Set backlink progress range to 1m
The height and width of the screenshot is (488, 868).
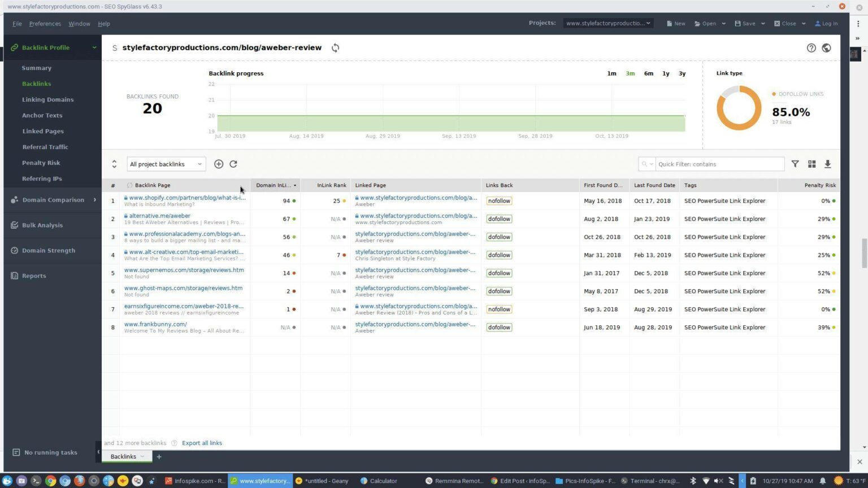611,73
